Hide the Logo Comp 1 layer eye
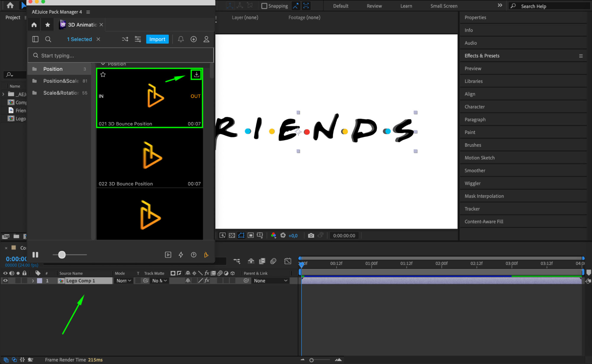 [x=5, y=281]
